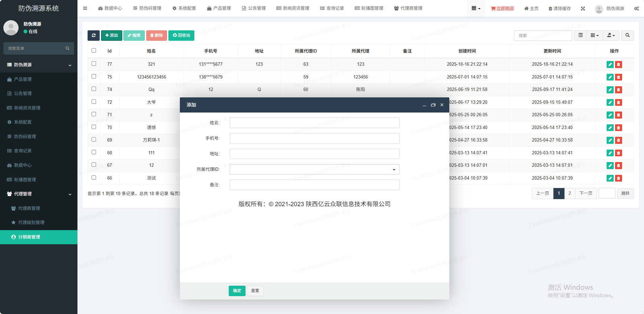644x314 pixels.
Task: Select the checkbox for row Id 77
Action: (94, 64)
